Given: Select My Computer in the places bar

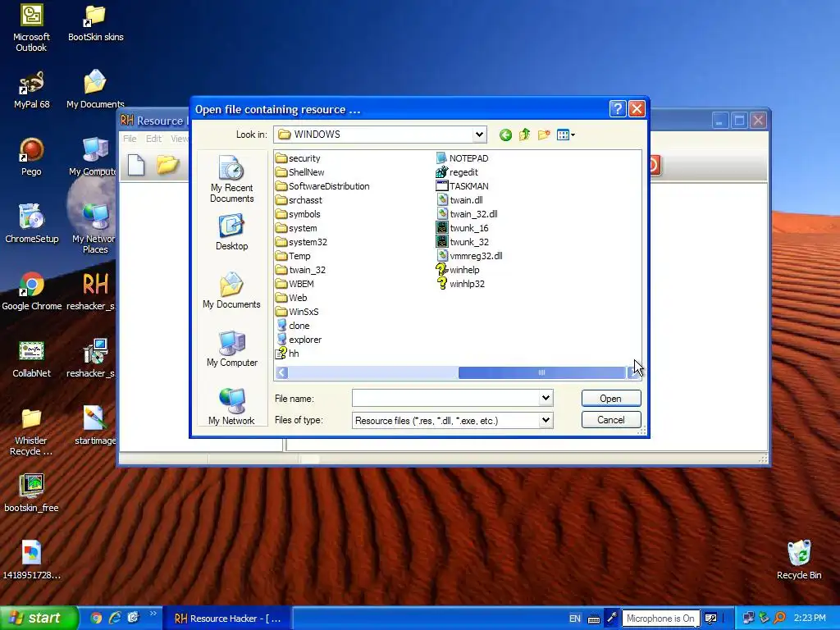Looking at the screenshot, I should [x=231, y=349].
